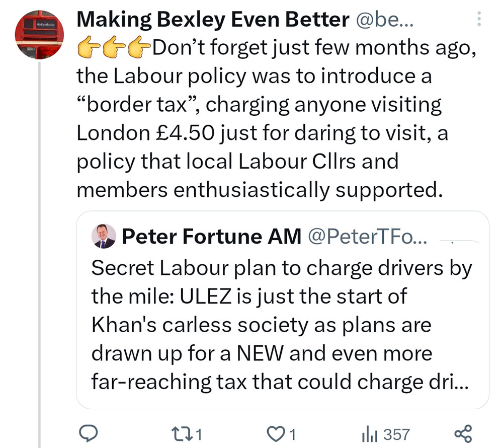Click the 357 views count
503x448 pixels.
pyautogui.click(x=396, y=434)
